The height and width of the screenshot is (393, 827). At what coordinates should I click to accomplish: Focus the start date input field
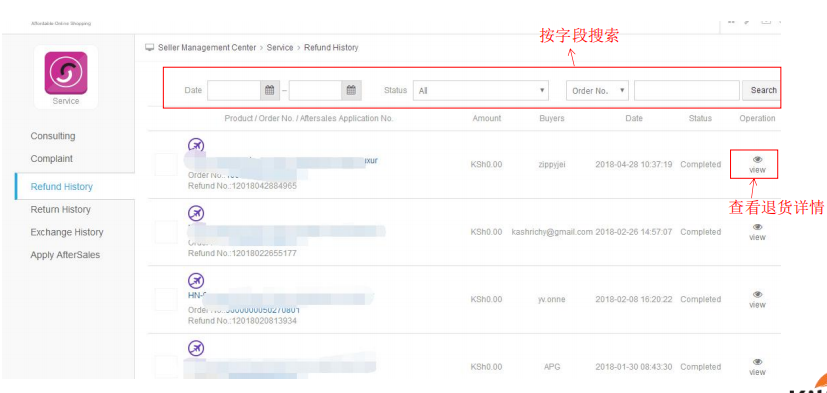click(234, 90)
